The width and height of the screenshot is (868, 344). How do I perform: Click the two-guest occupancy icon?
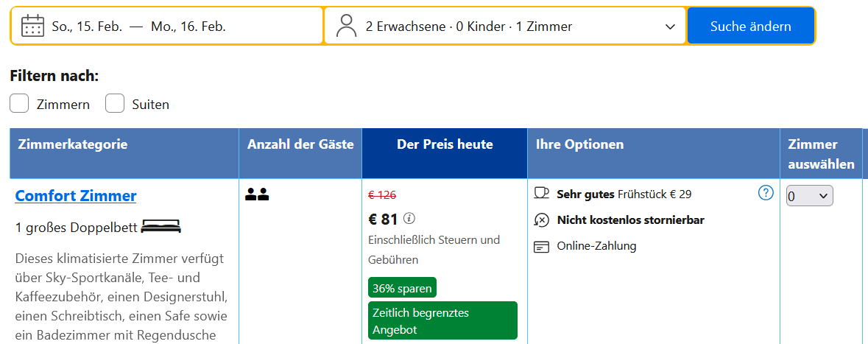coord(257,195)
